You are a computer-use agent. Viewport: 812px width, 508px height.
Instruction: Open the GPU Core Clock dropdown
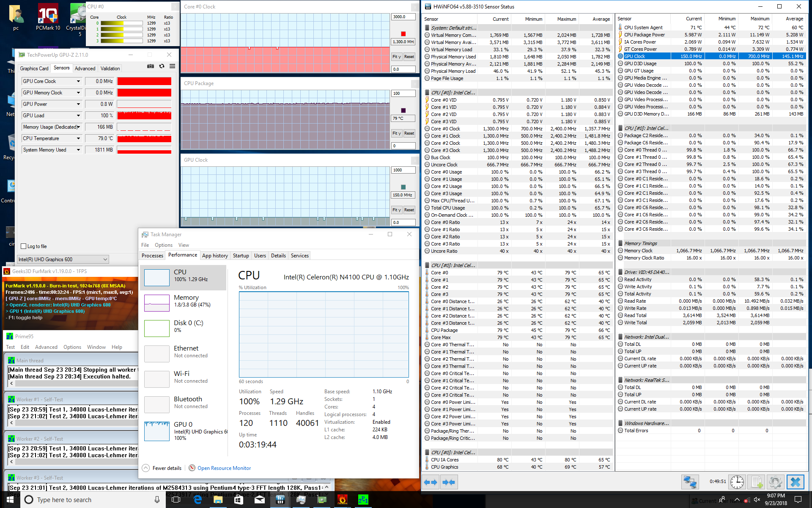78,81
